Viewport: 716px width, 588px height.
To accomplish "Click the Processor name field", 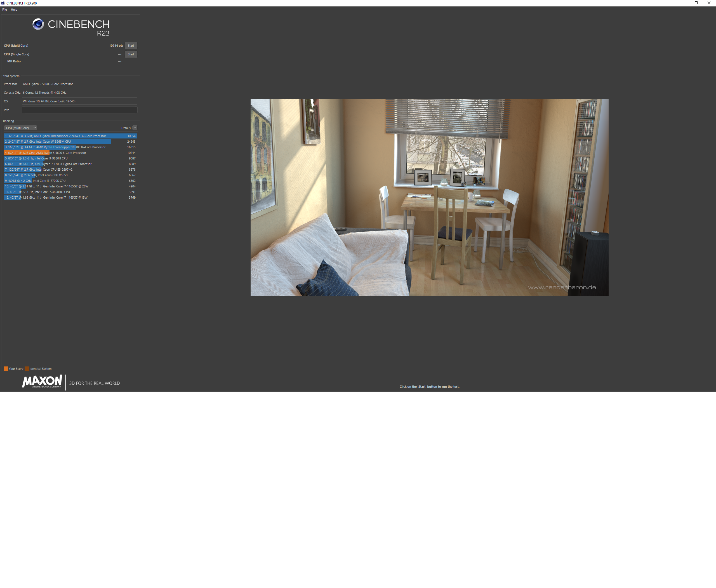I will point(79,84).
